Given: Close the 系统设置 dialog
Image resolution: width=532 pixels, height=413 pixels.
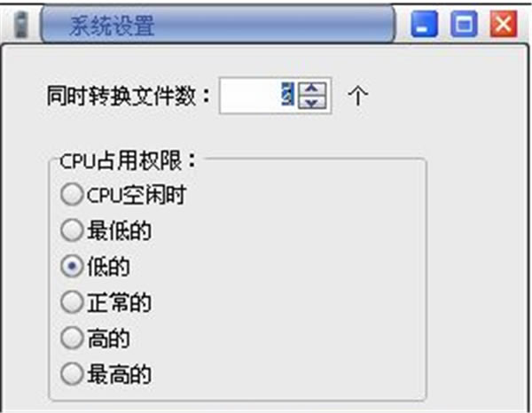Looking at the screenshot, I should [x=504, y=24].
